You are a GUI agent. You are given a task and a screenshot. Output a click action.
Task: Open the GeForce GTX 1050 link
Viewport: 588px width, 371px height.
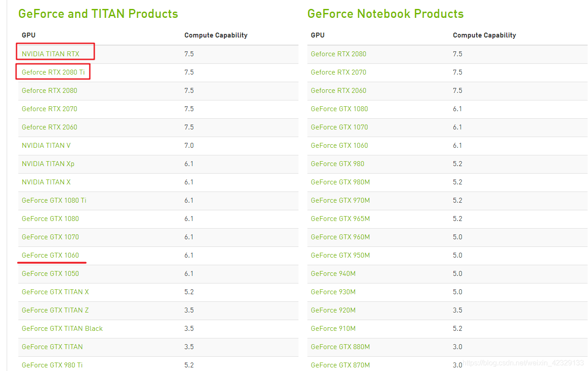(x=50, y=274)
